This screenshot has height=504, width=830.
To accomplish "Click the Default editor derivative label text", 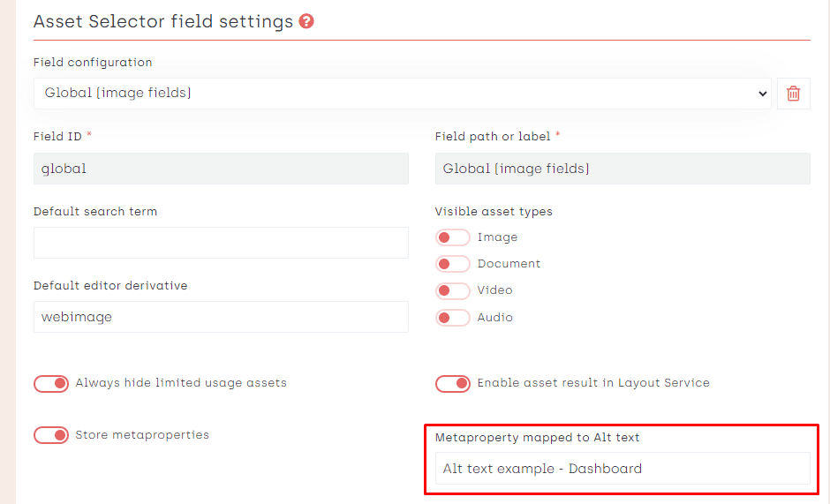I will point(110,286).
